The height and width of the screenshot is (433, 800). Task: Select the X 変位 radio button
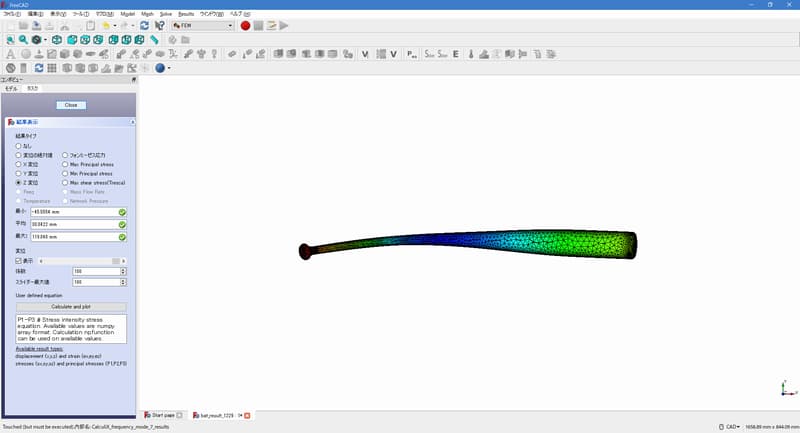18,164
